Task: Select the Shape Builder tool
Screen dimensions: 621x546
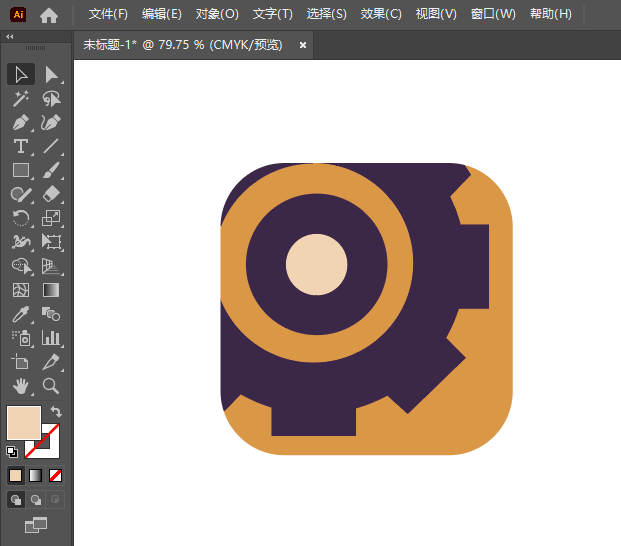Action: click(x=21, y=266)
